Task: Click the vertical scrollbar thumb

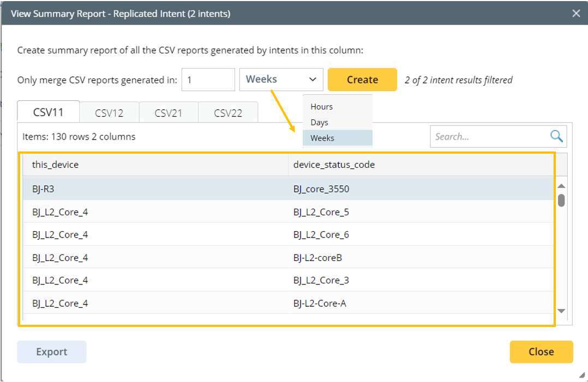Action: (561, 200)
